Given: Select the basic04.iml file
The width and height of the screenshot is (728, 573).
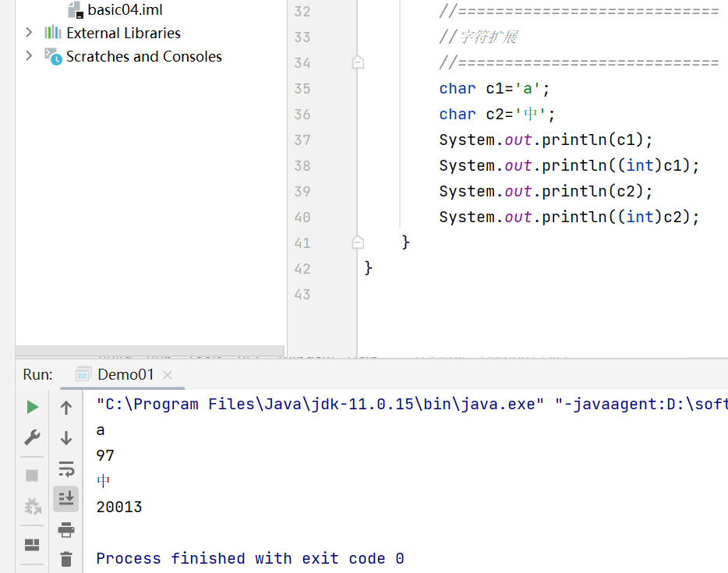Looking at the screenshot, I should click(115, 9).
